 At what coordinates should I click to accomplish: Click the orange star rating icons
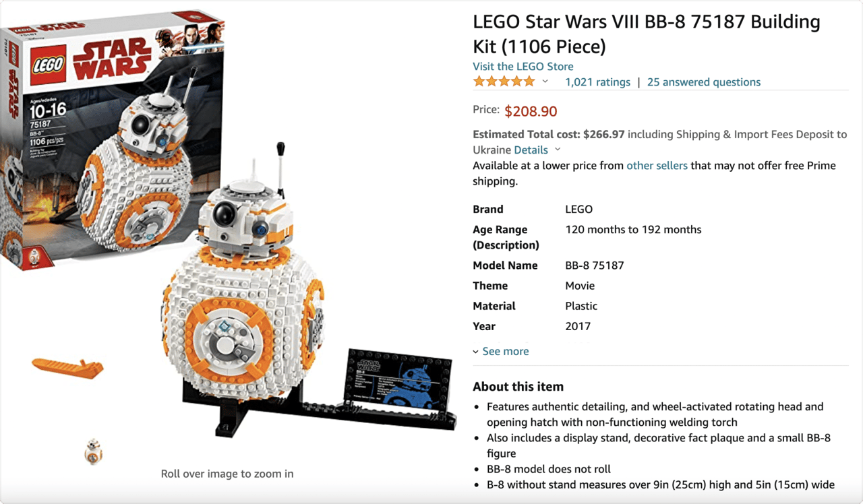tap(504, 82)
